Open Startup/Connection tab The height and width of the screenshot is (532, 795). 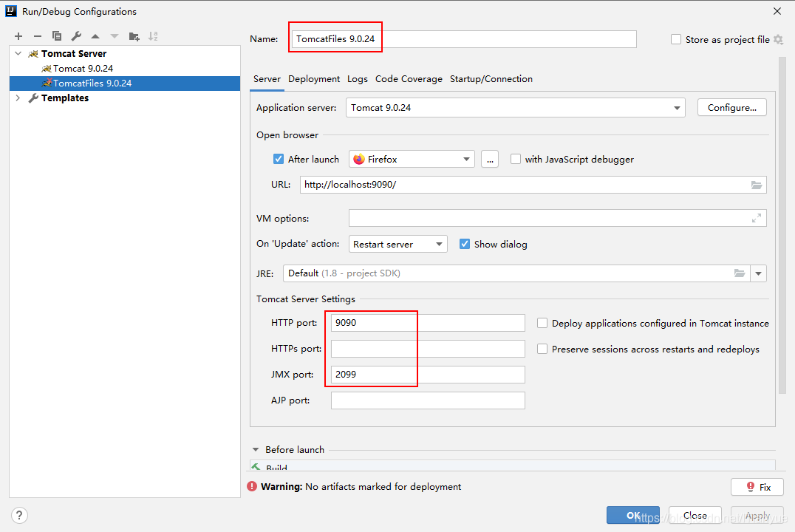tap(491, 79)
